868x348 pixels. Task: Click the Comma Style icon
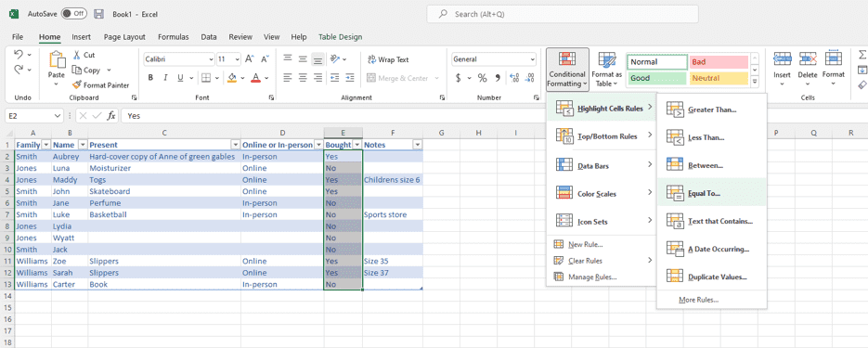click(497, 78)
